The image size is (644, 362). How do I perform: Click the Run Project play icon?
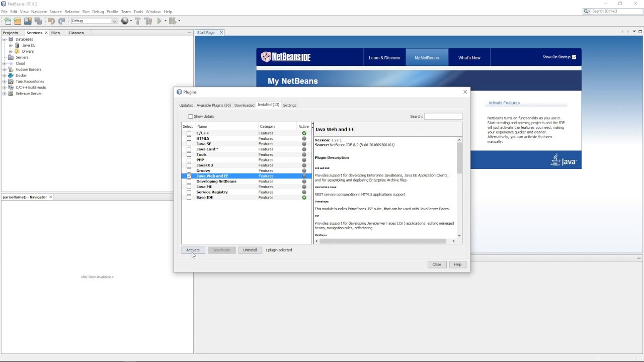(x=159, y=21)
